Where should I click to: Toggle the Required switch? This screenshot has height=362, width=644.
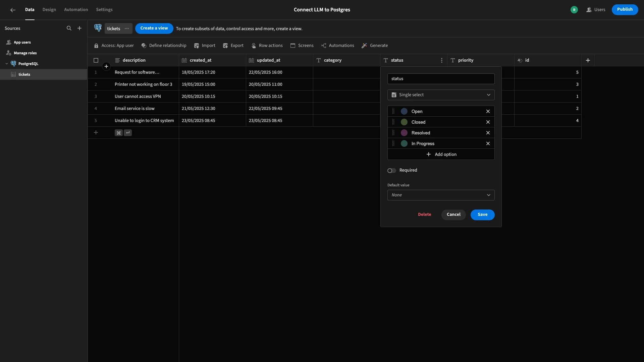[391, 171]
